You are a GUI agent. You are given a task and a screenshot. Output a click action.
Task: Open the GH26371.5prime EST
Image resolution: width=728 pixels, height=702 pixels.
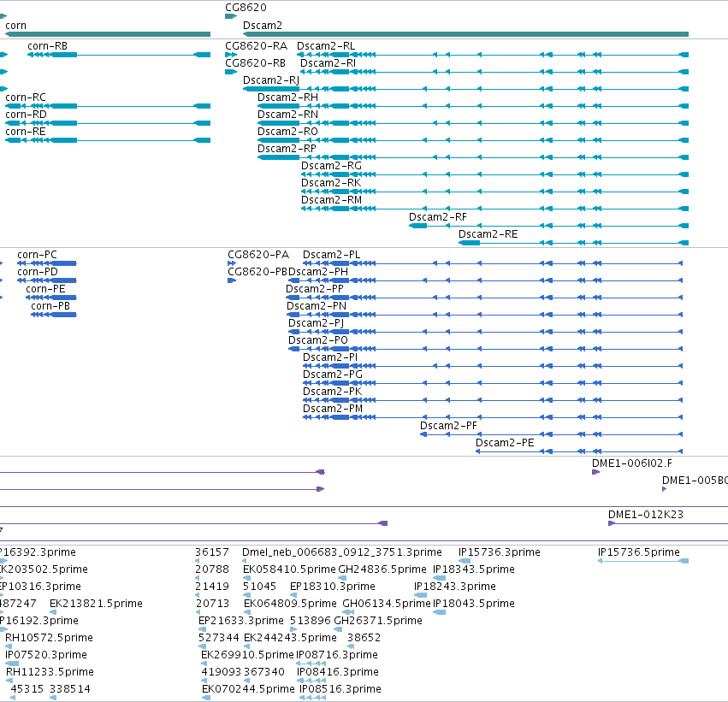point(338,629)
